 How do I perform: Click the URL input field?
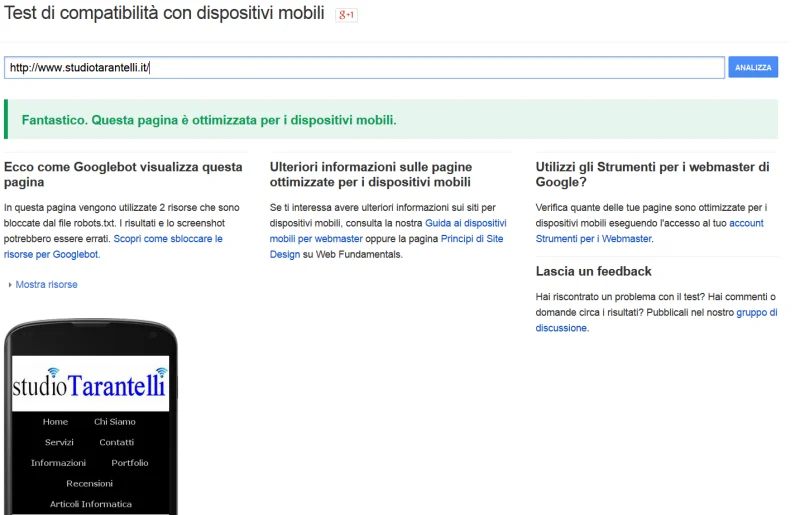[x=364, y=67]
